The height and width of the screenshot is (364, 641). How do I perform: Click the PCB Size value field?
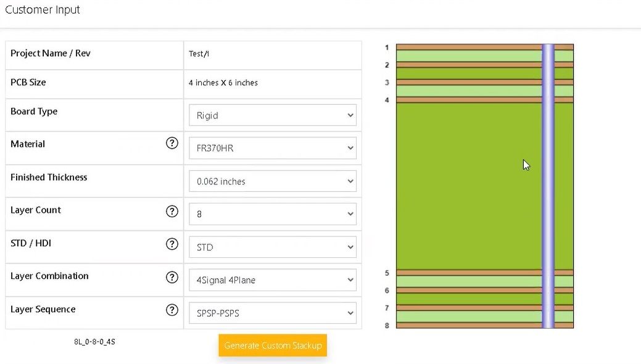(x=273, y=83)
